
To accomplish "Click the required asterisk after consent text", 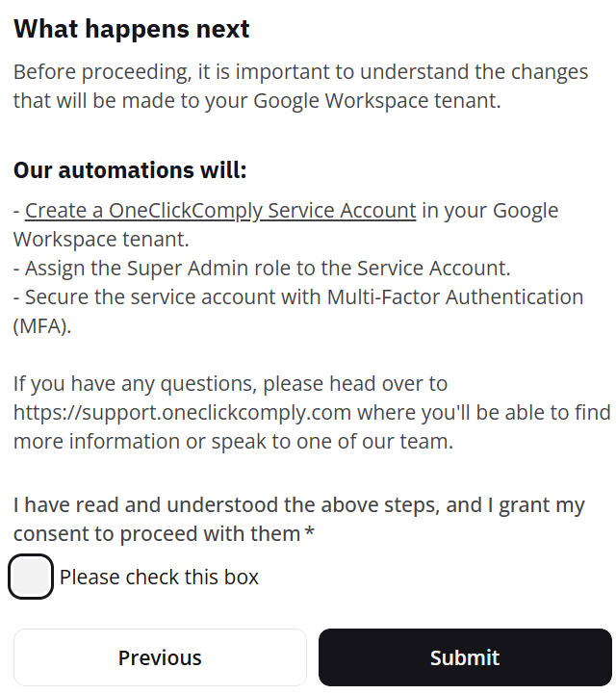I will (310, 533).
